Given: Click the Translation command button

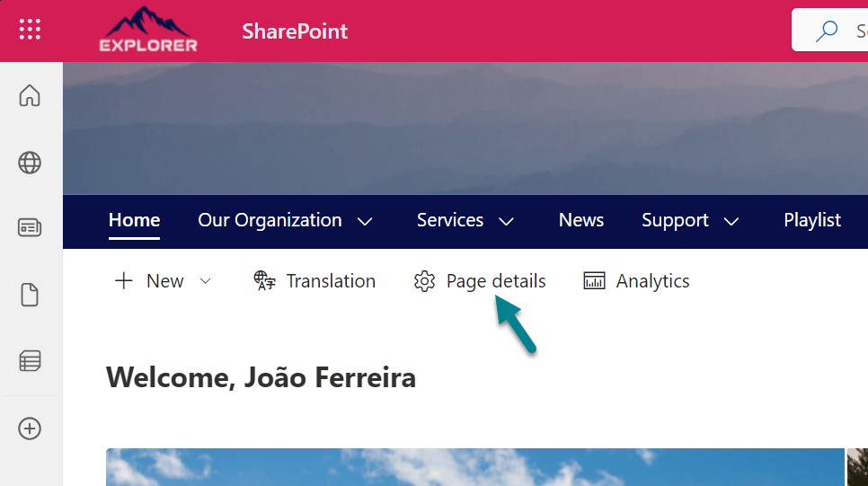Looking at the screenshot, I should [314, 281].
